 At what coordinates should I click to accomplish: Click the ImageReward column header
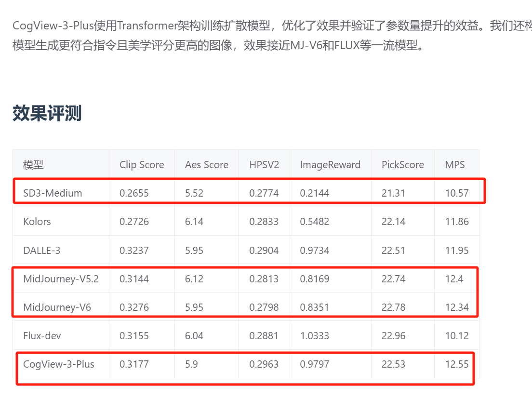click(330, 165)
